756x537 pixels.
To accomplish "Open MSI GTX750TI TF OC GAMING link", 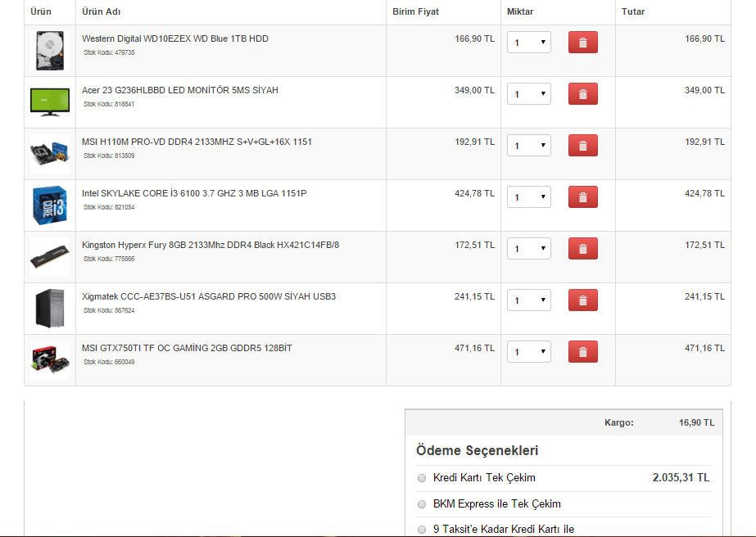I will coord(187,348).
